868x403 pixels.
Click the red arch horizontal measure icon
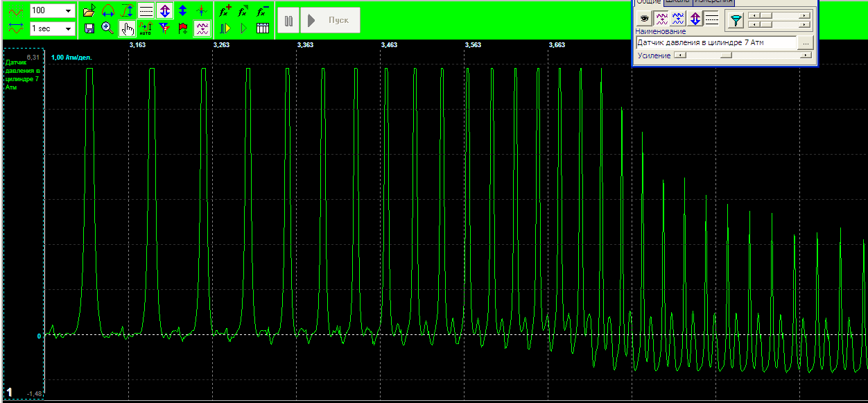point(107,11)
